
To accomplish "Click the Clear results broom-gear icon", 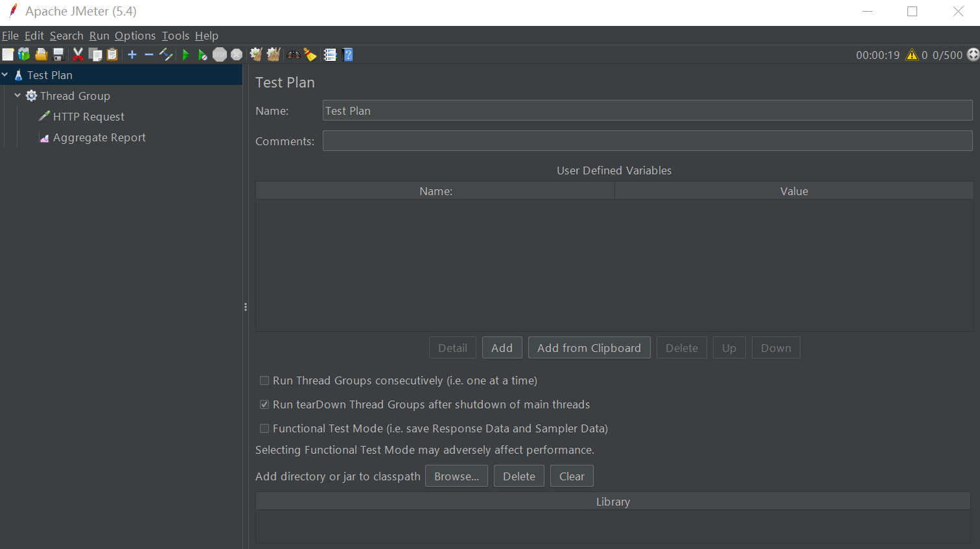I will 256,54.
